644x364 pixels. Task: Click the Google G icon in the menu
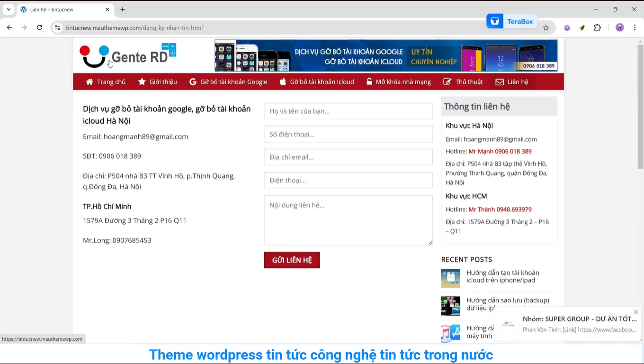[193, 82]
